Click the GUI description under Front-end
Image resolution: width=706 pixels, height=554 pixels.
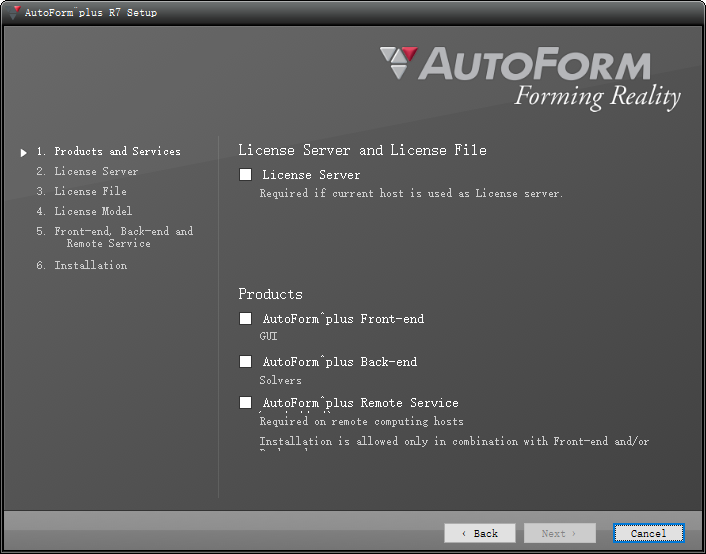click(268, 336)
